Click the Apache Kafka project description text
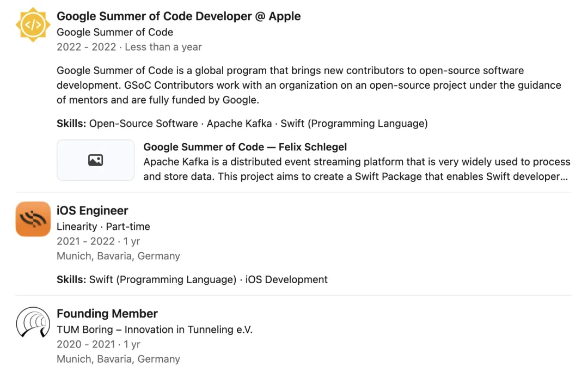The width and height of the screenshot is (588, 378). 357,169
